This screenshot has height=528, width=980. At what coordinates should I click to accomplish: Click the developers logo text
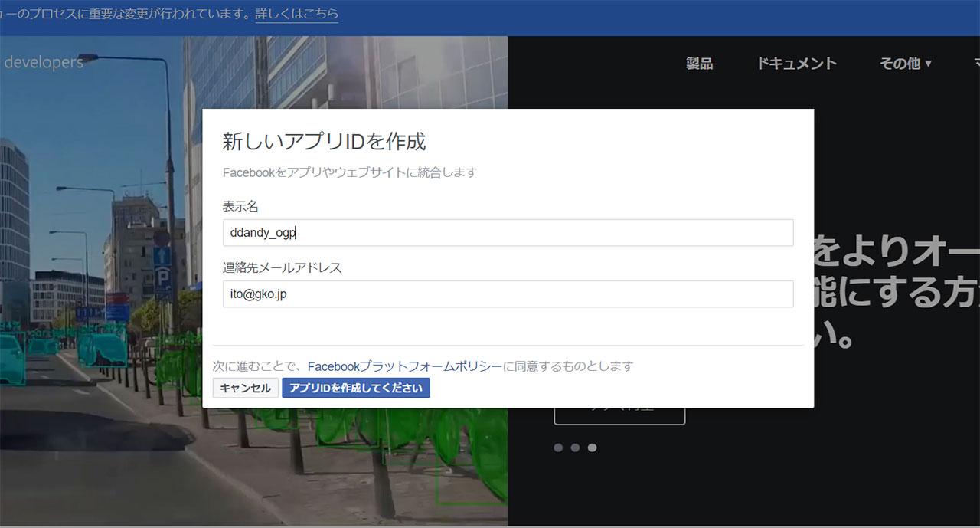click(43, 63)
